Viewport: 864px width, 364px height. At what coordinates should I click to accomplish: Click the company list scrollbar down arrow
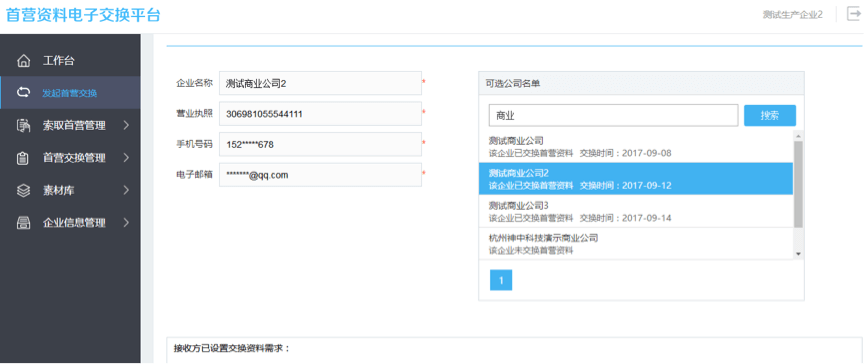point(798,253)
